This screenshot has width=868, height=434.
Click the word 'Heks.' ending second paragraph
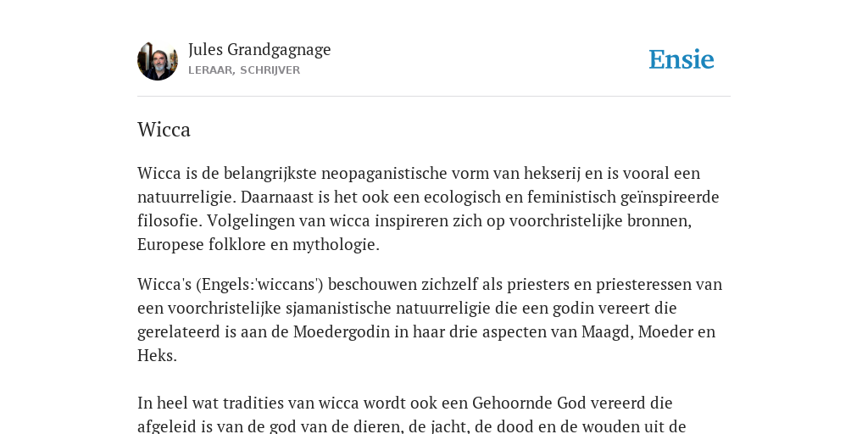[157, 356]
